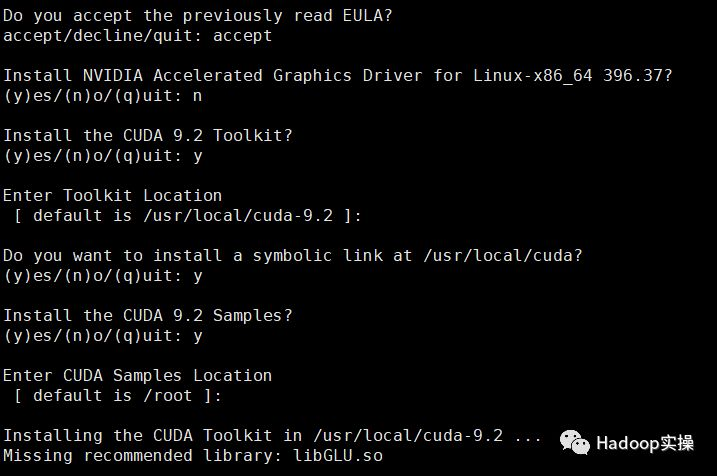Click the 'y' answer to symbolic link prompt

point(197,276)
